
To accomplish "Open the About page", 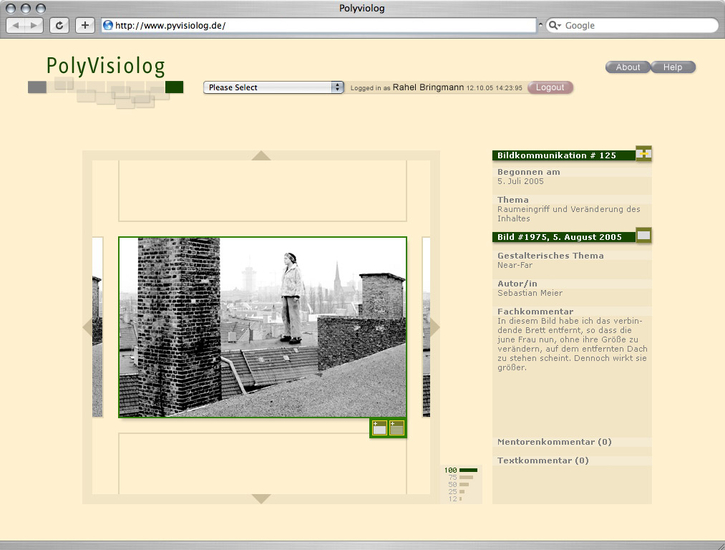I will [x=627, y=67].
